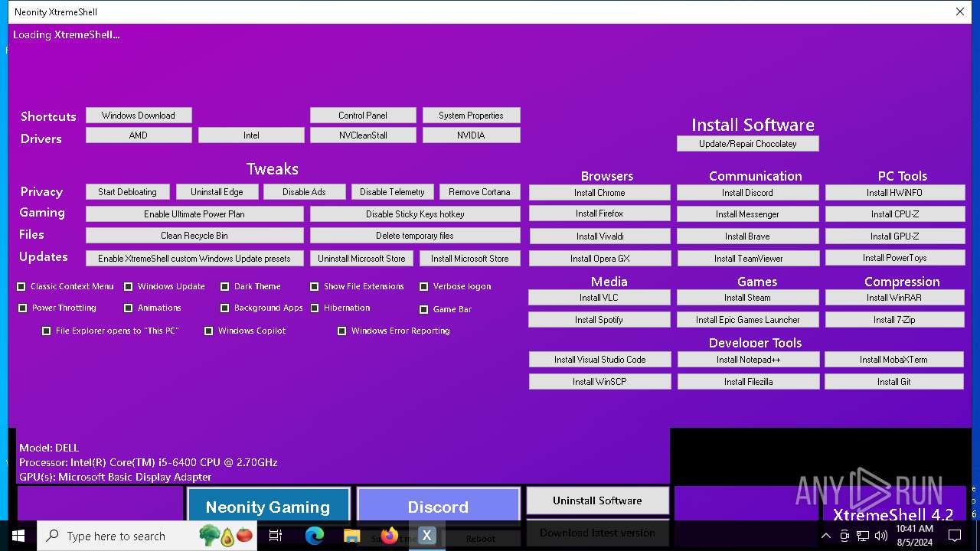Viewport: 980px width, 551px height.
Task: Toggle Power Throttling checkbox
Action: coord(23,308)
